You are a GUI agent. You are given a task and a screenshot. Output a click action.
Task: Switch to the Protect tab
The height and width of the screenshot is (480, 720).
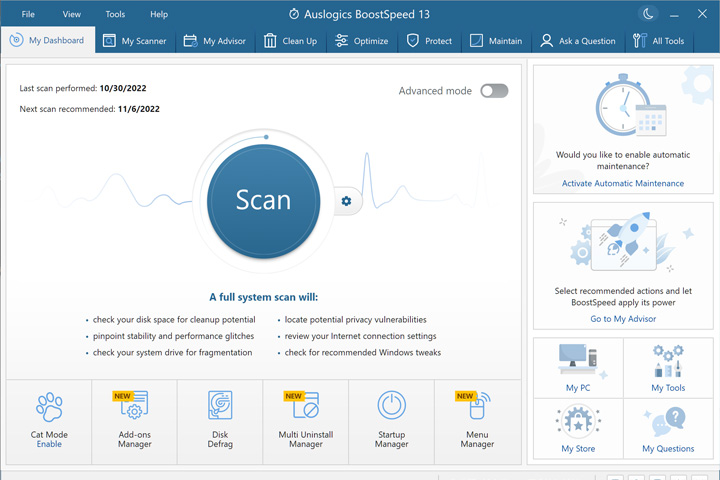429,41
